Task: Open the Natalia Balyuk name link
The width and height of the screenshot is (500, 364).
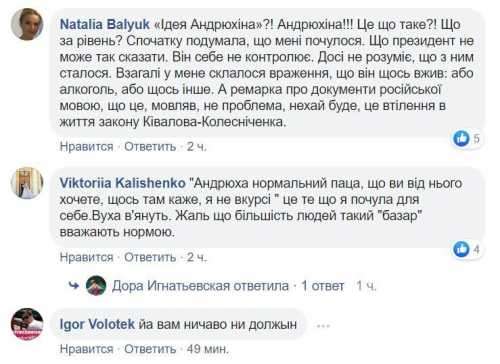Action: [x=105, y=24]
